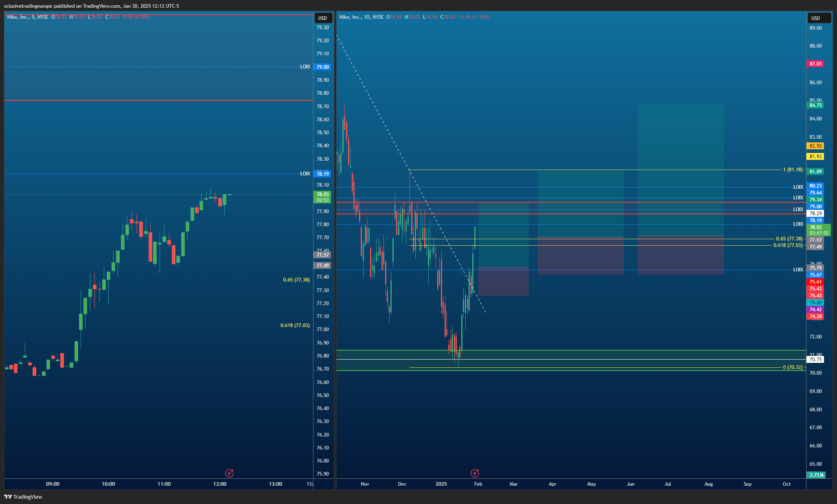Image resolution: width=837 pixels, height=504 pixels.
Task: Select the white 70.75 price label
Action: coord(815,360)
